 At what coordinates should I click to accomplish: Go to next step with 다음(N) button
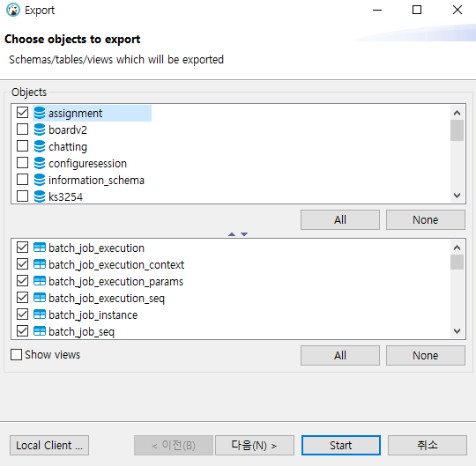[255, 446]
